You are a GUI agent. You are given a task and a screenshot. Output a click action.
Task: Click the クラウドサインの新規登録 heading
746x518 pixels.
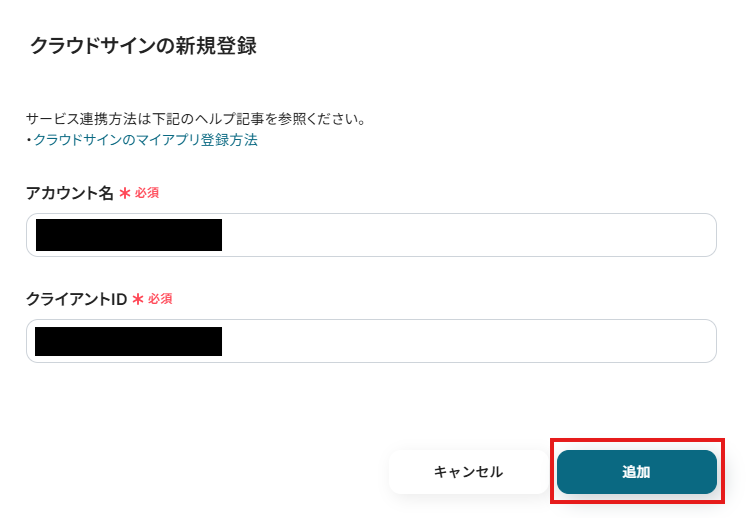click(x=143, y=46)
